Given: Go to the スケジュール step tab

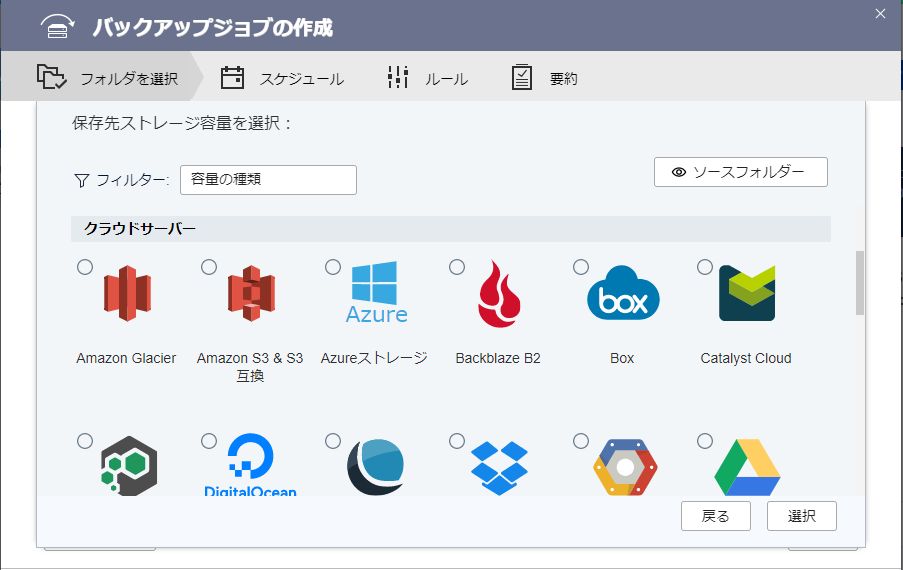Looking at the screenshot, I should 283,78.
